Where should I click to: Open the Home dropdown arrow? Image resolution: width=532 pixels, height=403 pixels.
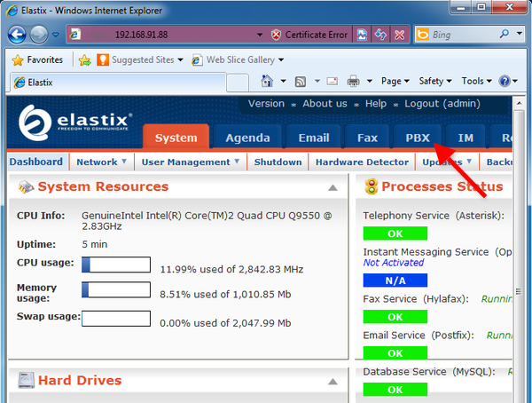tap(283, 81)
